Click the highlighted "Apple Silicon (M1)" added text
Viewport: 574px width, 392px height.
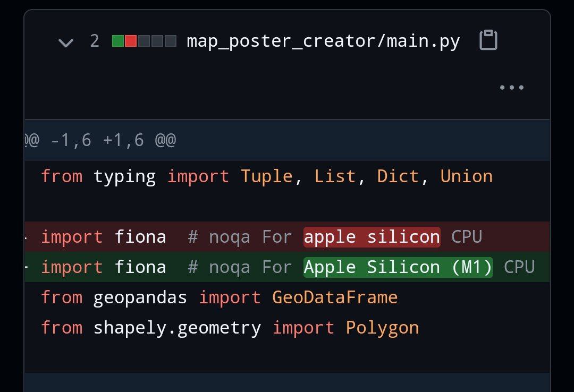tap(398, 267)
